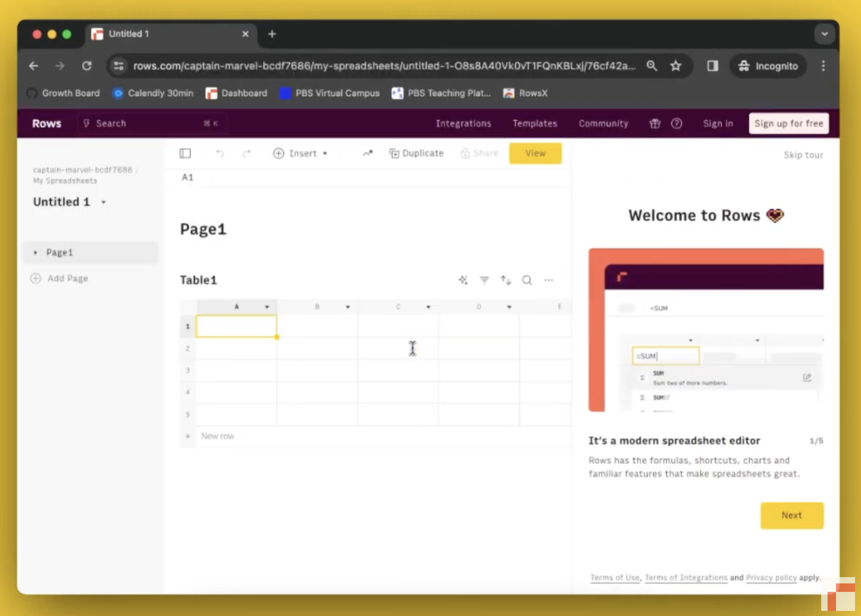Click the redo arrow icon

246,153
